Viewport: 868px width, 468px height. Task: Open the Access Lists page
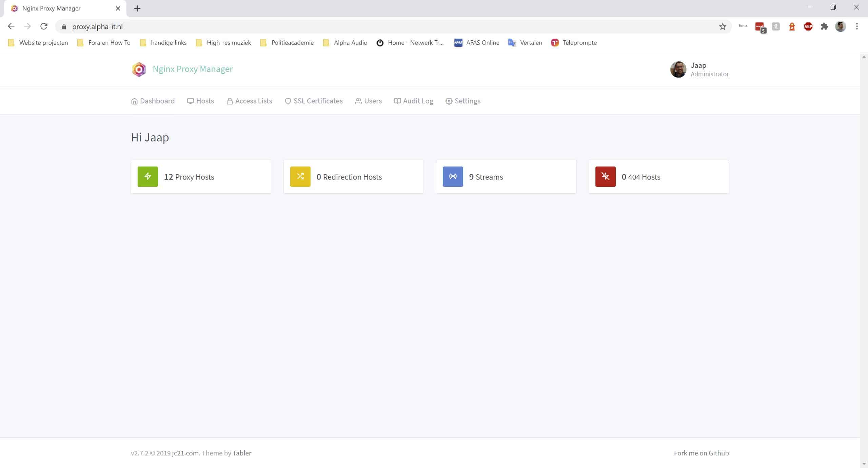coord(249,101)
